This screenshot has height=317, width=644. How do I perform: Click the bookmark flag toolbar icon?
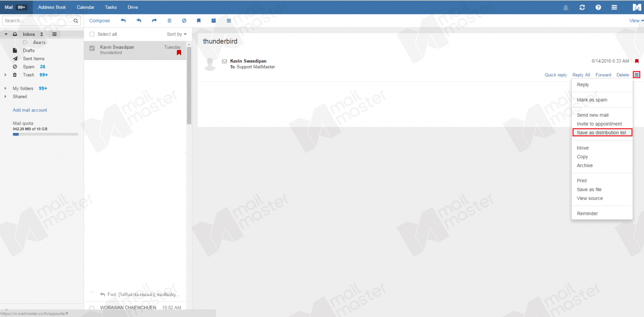click(199, 21)
